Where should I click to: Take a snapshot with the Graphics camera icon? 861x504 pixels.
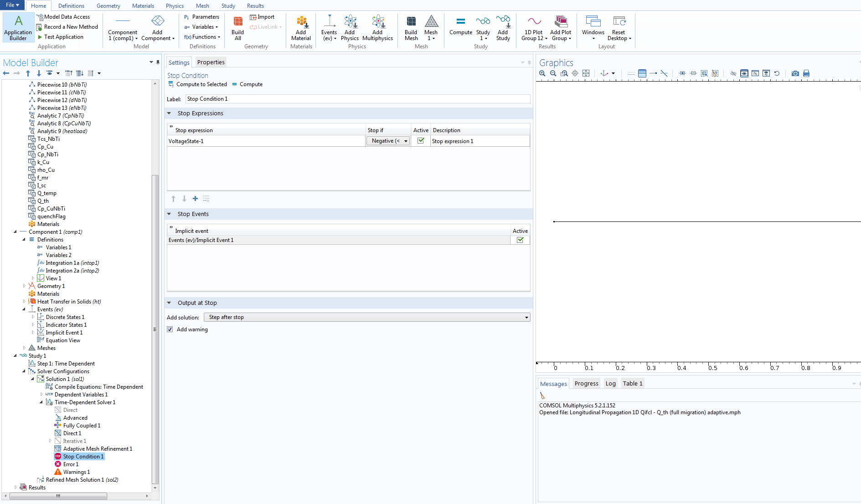tap(795, 73)
